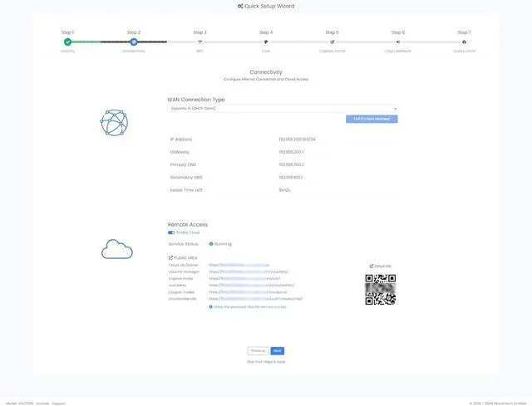Toggle the Enable Cloud switch
This screenshot has height=406, width=532.
coord(171,232)
